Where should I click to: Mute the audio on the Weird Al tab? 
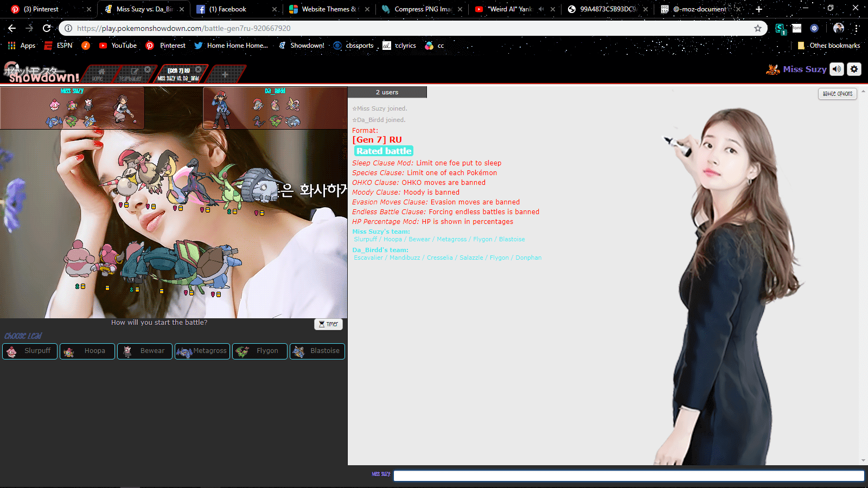[541, 9]
